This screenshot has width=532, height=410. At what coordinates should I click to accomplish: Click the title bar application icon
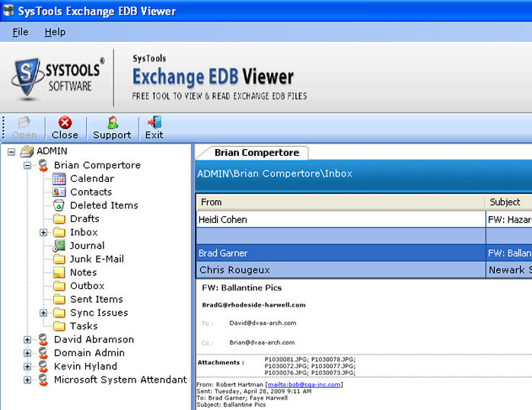[x=8, y=10]
